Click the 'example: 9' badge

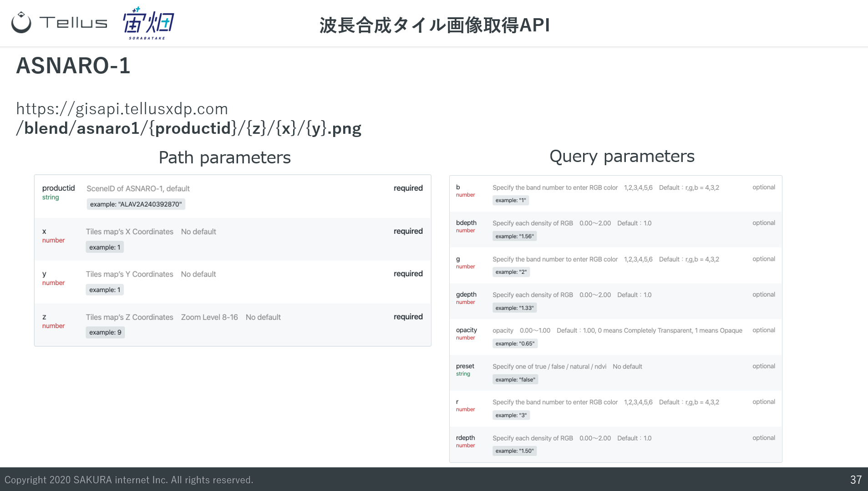(x=105, y=333)
